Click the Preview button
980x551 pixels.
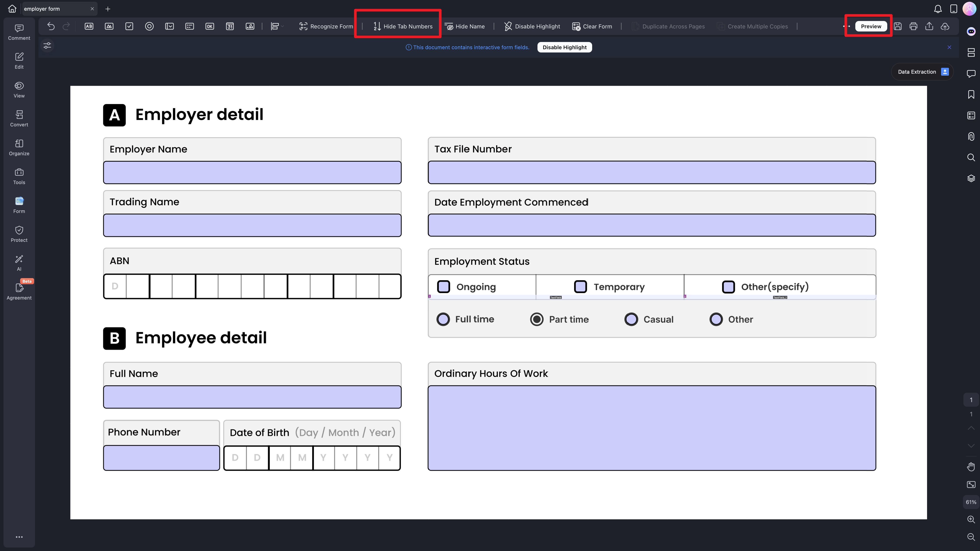tap(871, 26)
